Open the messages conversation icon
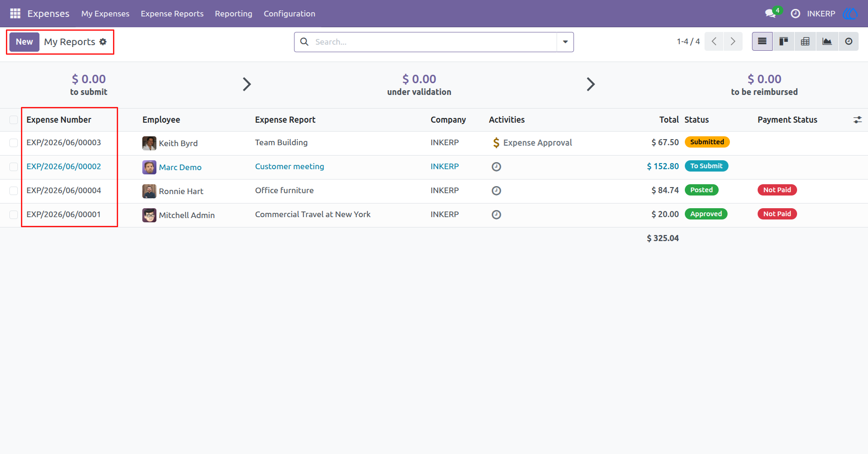 (770, 14)
